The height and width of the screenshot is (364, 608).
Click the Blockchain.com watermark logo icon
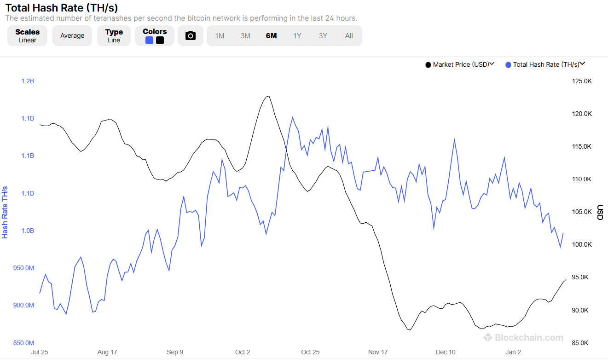pos(488,337)
